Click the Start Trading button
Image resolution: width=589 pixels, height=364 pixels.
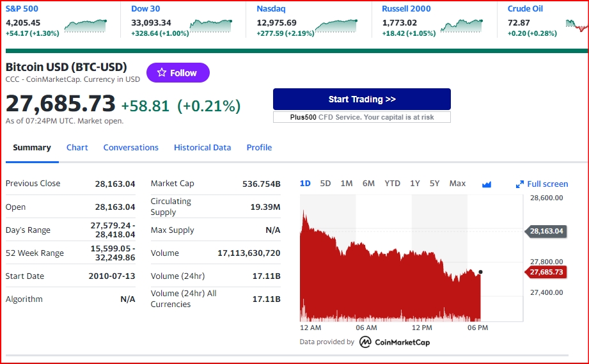(x=362, y=99)
